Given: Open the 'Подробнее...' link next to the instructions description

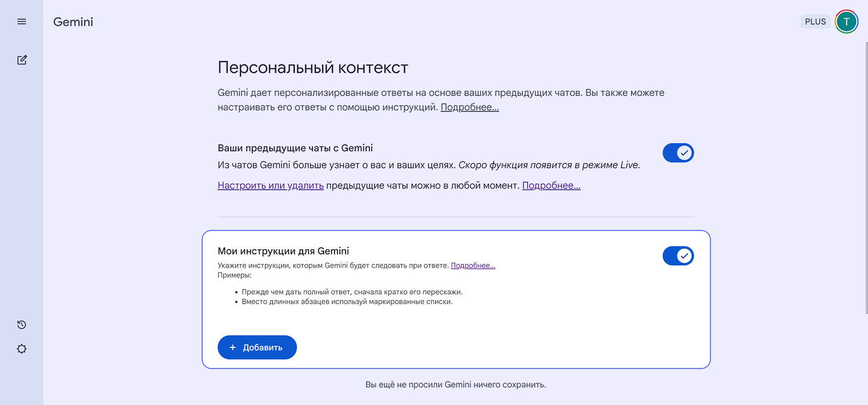Looking at the screenshot, I should [473, 265].
